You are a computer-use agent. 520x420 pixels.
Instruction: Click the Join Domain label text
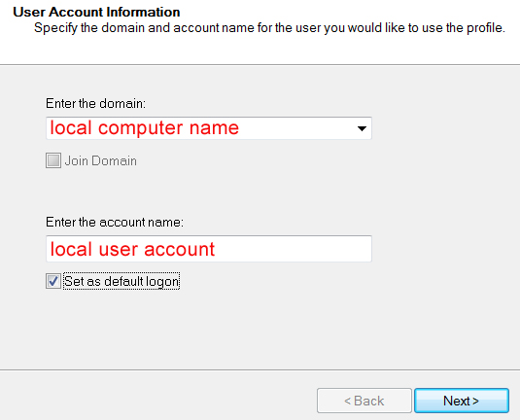(x=101, y=160)
